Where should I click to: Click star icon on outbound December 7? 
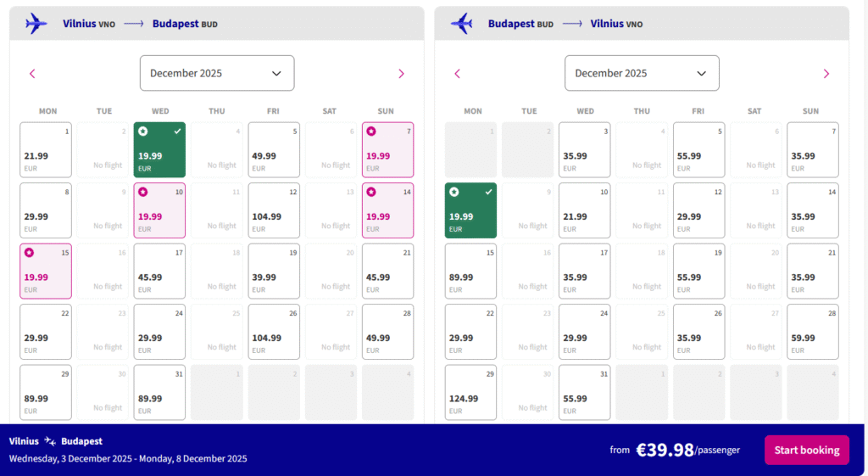370,132
